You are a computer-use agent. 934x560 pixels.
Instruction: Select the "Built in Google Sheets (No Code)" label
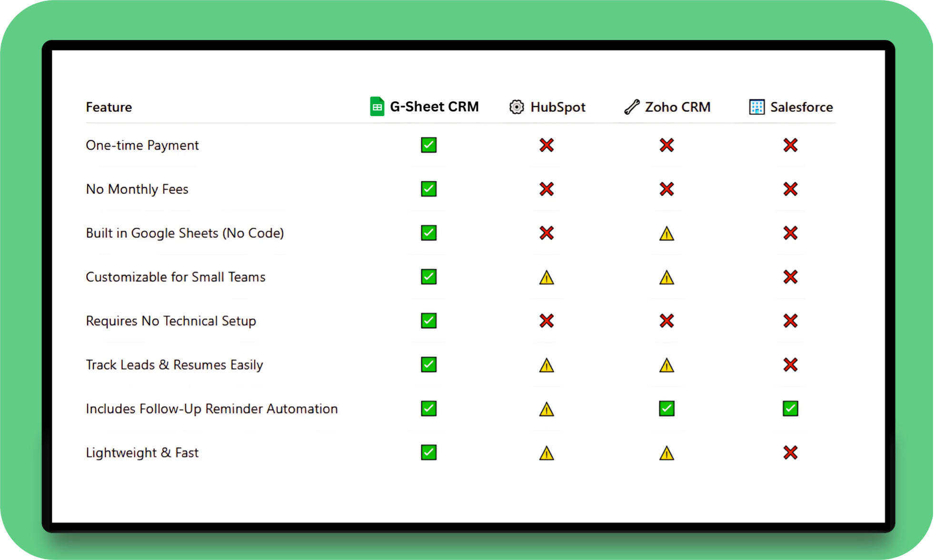click(185, 233)
